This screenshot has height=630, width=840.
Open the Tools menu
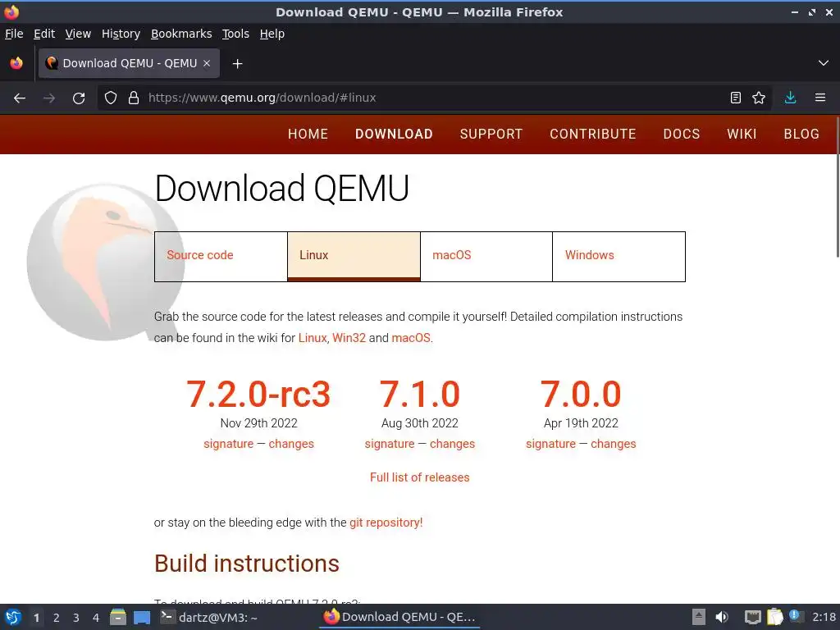(x=235, y=34)
